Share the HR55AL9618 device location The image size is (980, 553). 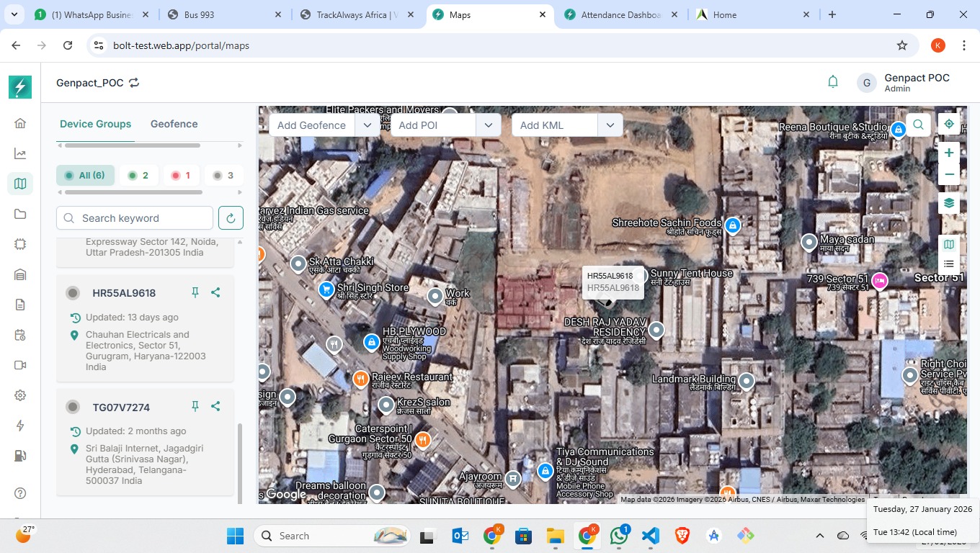(215, 292)
